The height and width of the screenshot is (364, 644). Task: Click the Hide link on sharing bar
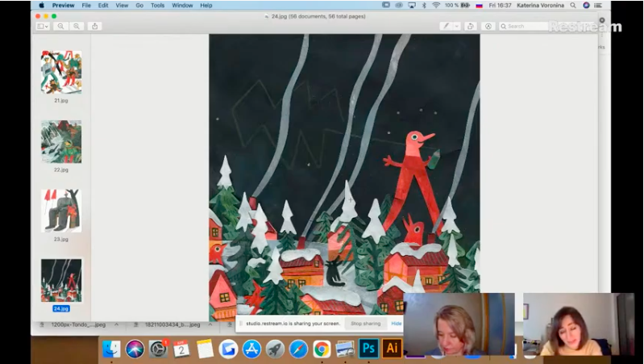[396, 324]
